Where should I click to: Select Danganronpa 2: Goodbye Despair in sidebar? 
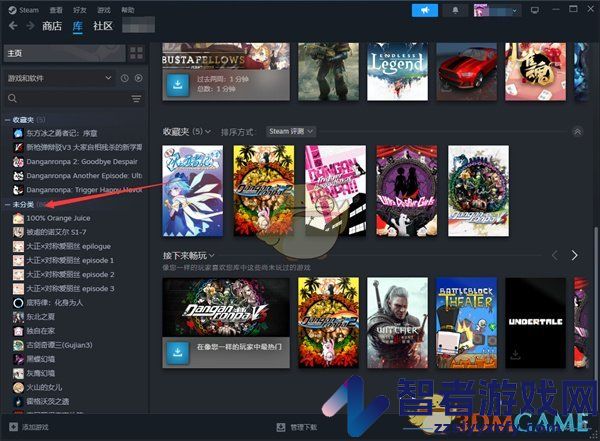[x=82, y=162]
